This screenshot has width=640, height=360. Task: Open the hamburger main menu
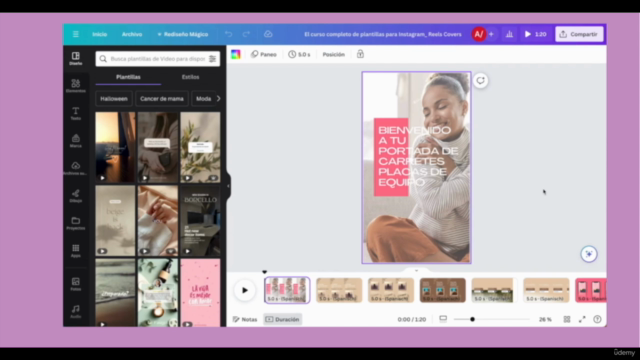(76, 34)
